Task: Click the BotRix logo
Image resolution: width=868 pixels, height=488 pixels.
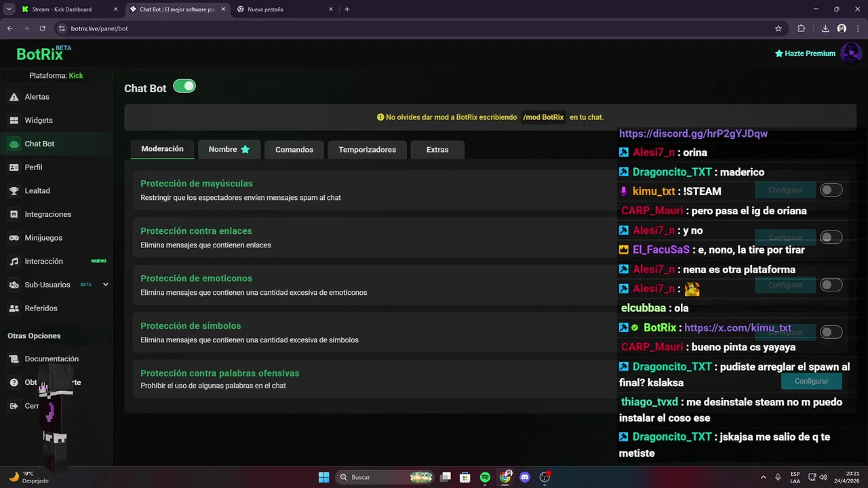Action: [43, 54]
